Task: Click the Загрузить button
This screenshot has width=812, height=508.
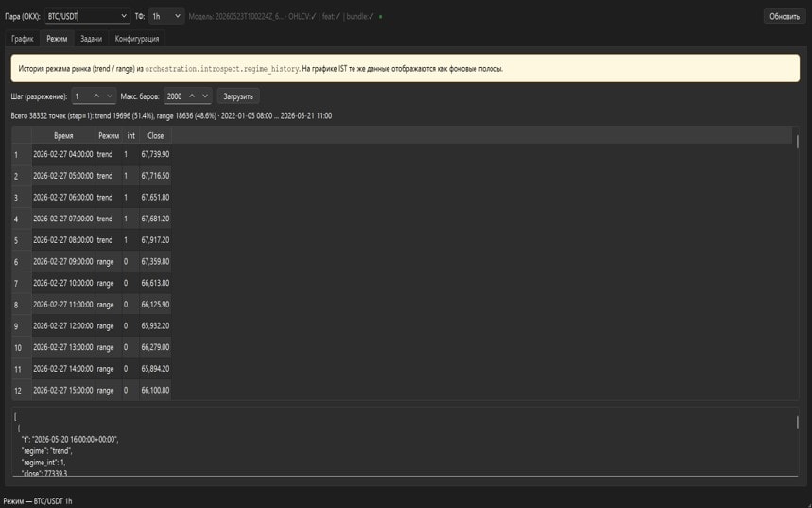Action: (x=238, y=96)
